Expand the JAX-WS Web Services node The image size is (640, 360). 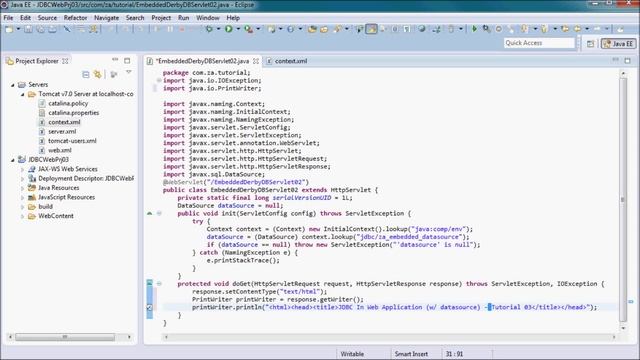tap(23, 169)
